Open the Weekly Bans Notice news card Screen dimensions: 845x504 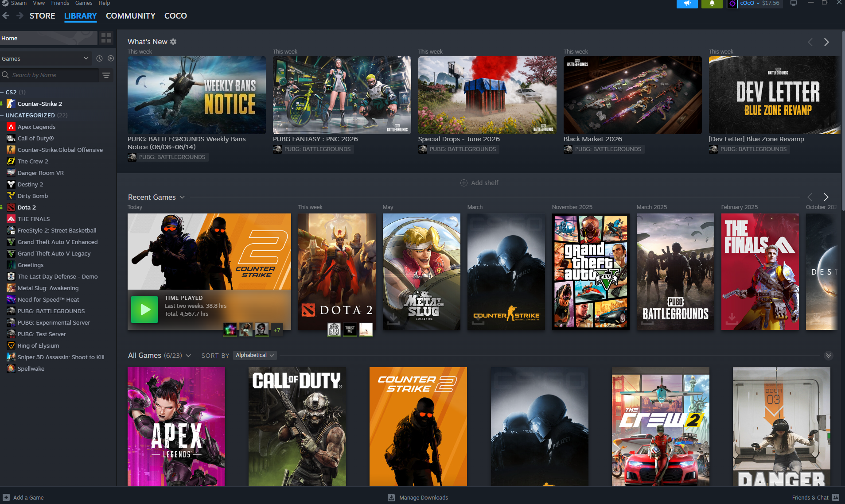[x=197, y=95]
